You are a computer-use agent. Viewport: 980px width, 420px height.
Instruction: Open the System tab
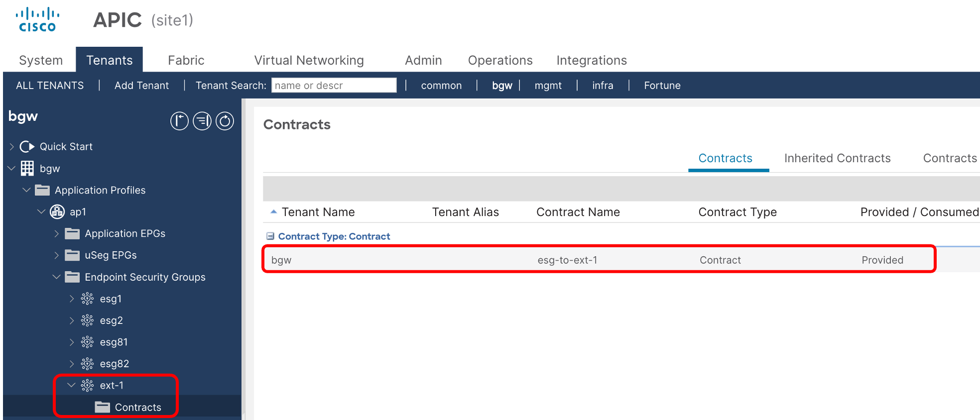pos(41,60)
